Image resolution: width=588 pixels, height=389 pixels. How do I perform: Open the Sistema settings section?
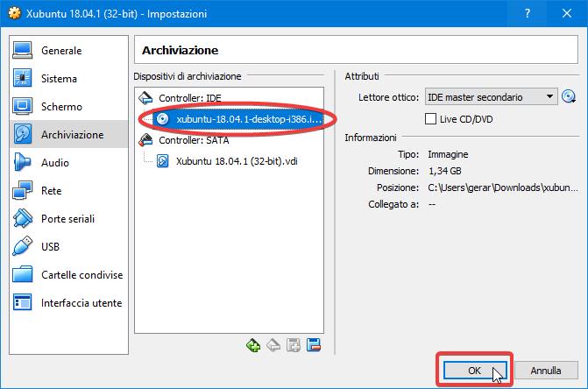click(x=68, y=79)
